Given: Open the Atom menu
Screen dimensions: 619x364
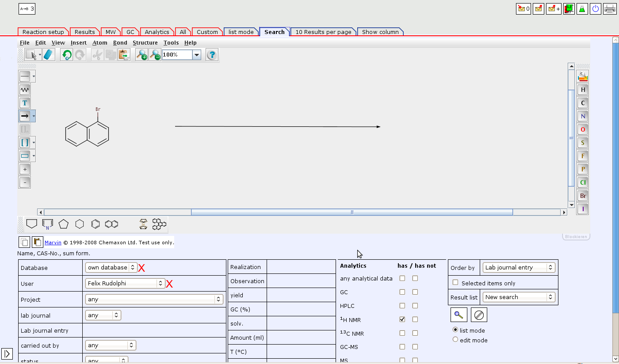Looking at the screenshot, I should coord(100,43).
